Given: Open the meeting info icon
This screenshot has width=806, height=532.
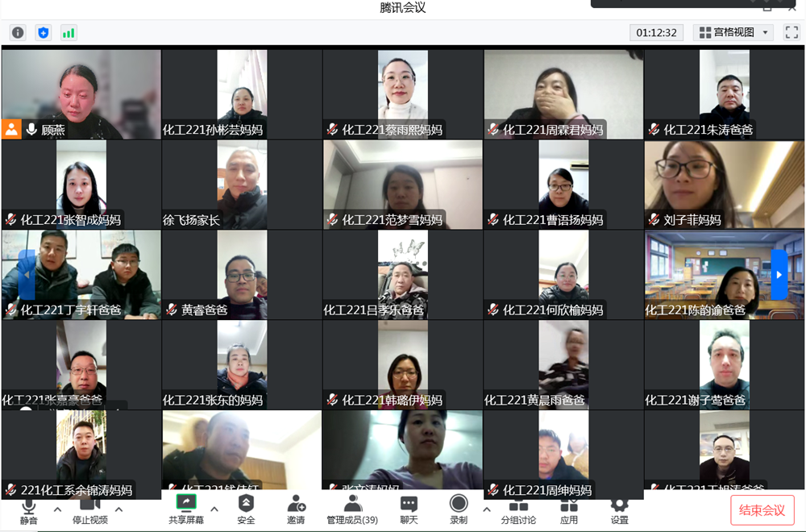Looking at the screenshot, I should (18, 33).
